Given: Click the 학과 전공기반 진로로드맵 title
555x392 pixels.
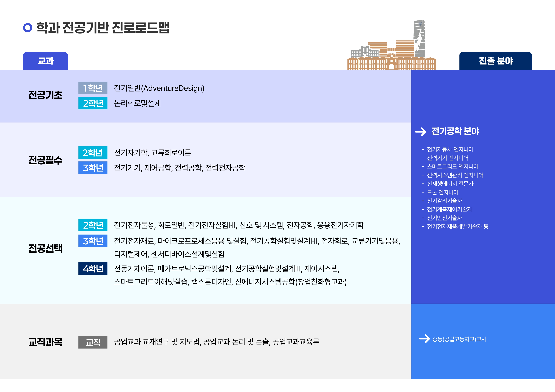Looking at the screenshot, I should [103, 28].
